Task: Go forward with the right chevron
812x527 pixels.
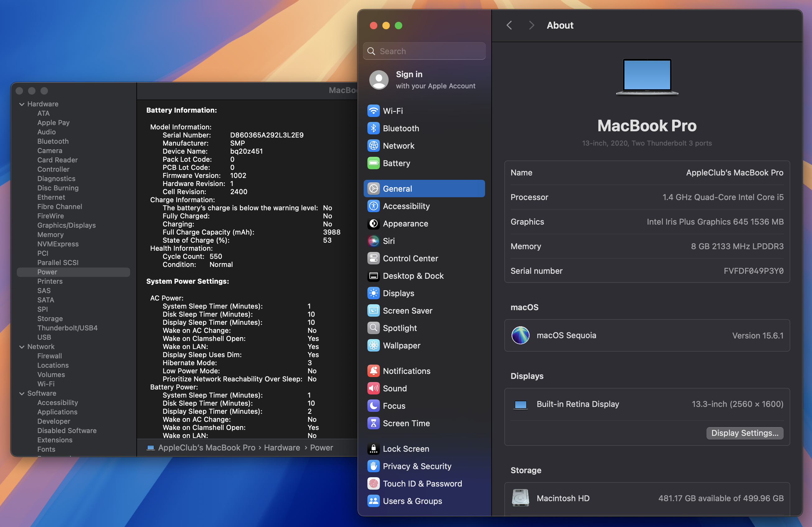Action: coord(531,25)
